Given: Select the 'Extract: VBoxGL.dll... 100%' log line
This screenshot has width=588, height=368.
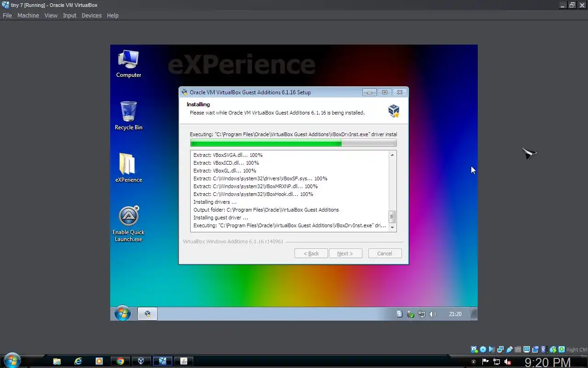Looking at the screenshot, I should pos(225,171).
